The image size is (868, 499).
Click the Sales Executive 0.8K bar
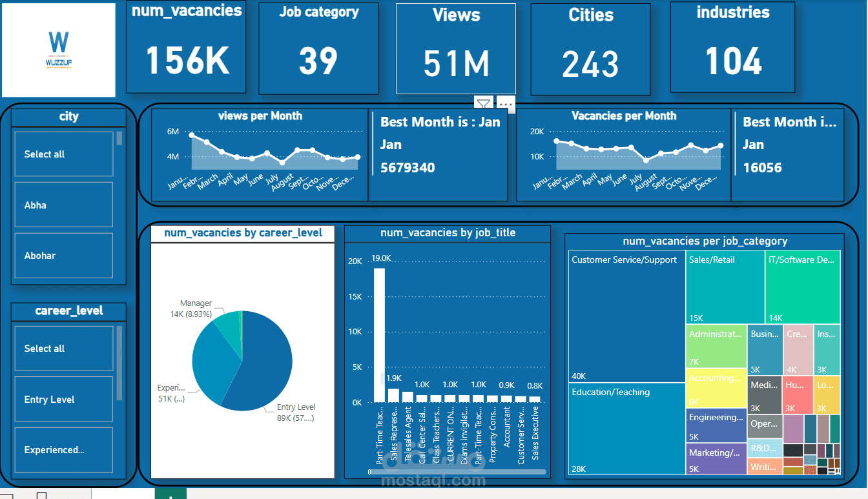click(535, 400)
